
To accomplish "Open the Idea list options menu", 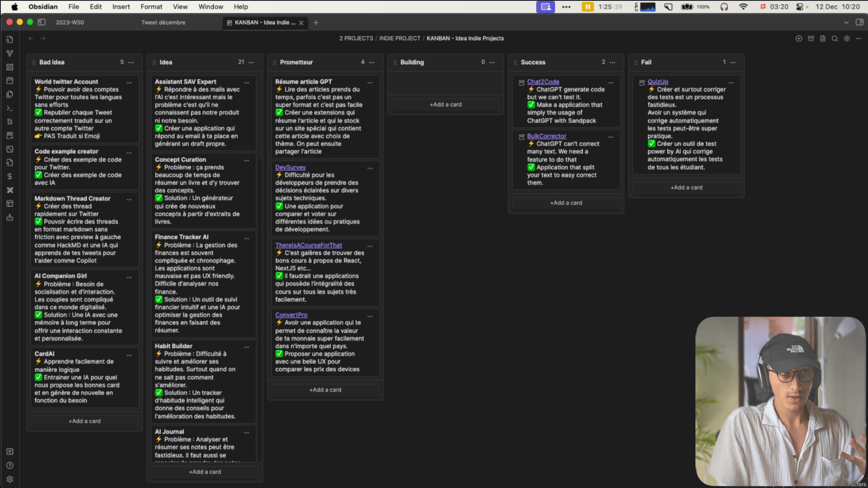I will [x=251, y=62].
